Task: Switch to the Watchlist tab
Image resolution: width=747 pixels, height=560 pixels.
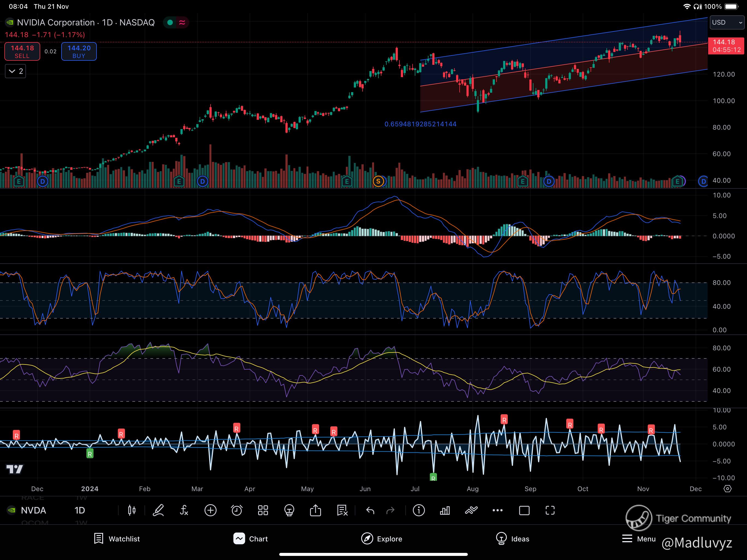Action: click(x=117, y=539)
